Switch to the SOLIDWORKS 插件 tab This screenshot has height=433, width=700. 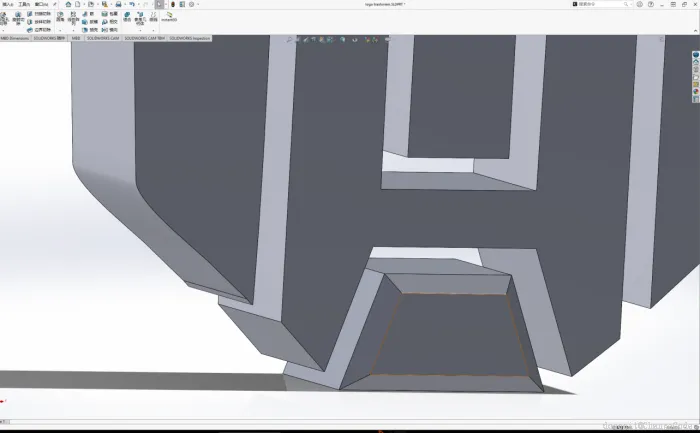(49, 38)
